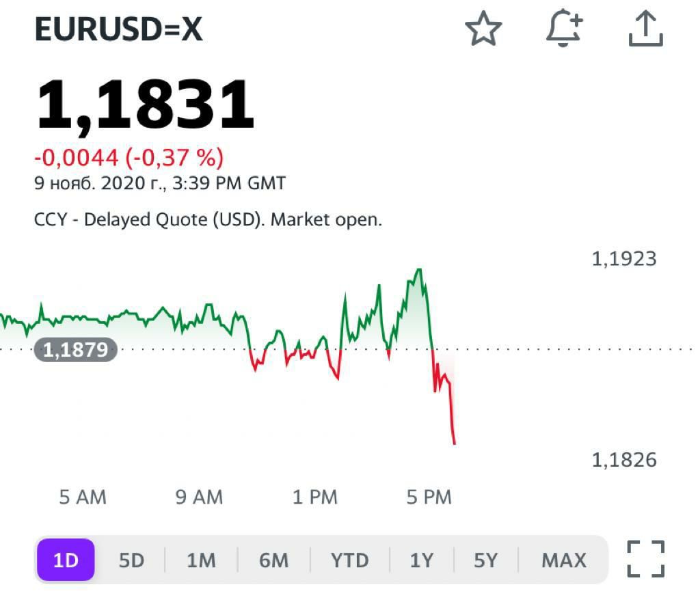
Task: Tap the red -0,0044 change value
Action: (77, 158)
